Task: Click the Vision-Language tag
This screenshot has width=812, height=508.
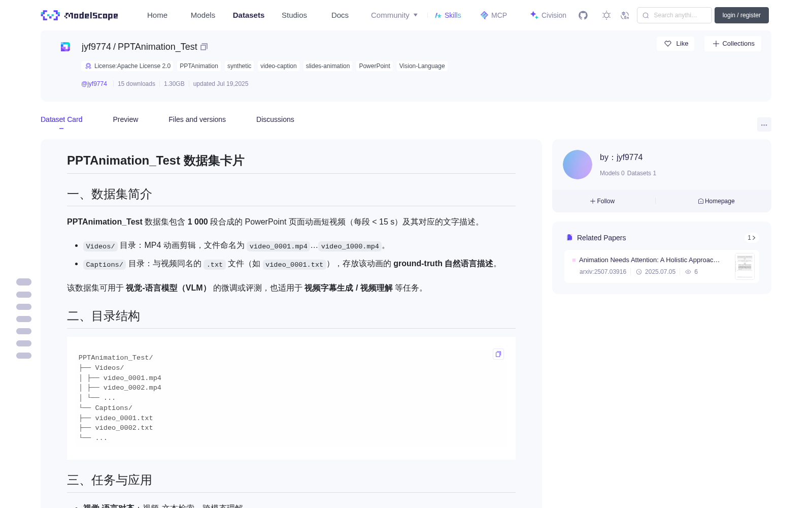Action: [x=422, y=66]
